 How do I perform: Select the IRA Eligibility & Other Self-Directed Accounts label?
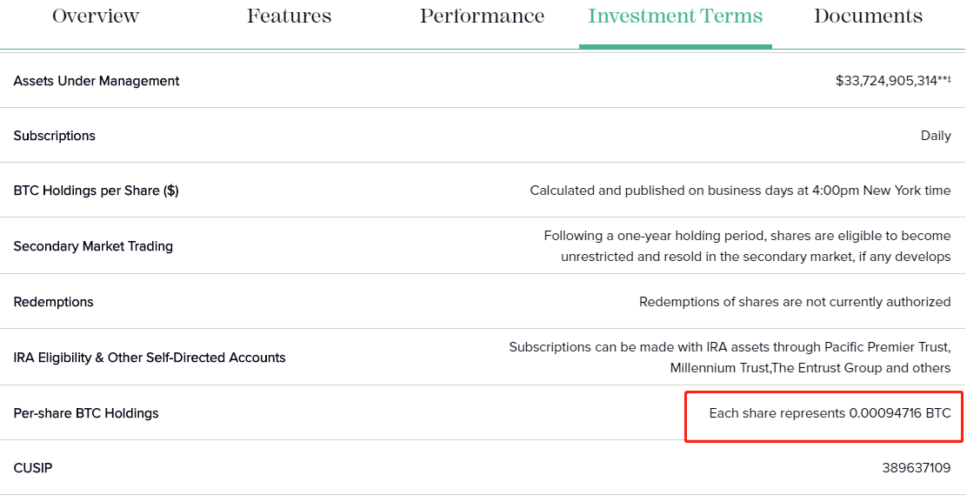click(x=150, y=358)
